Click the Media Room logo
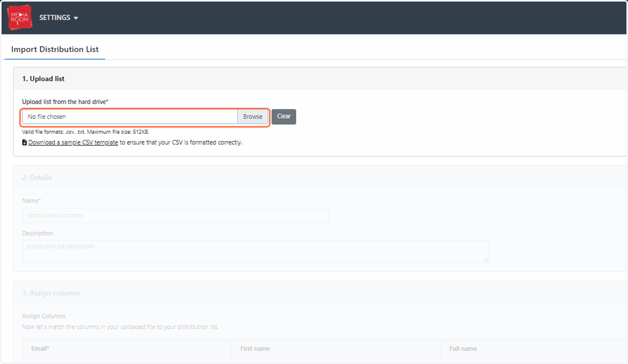The height and width of the screenshot is (364, 628). (x=20, y=17)
